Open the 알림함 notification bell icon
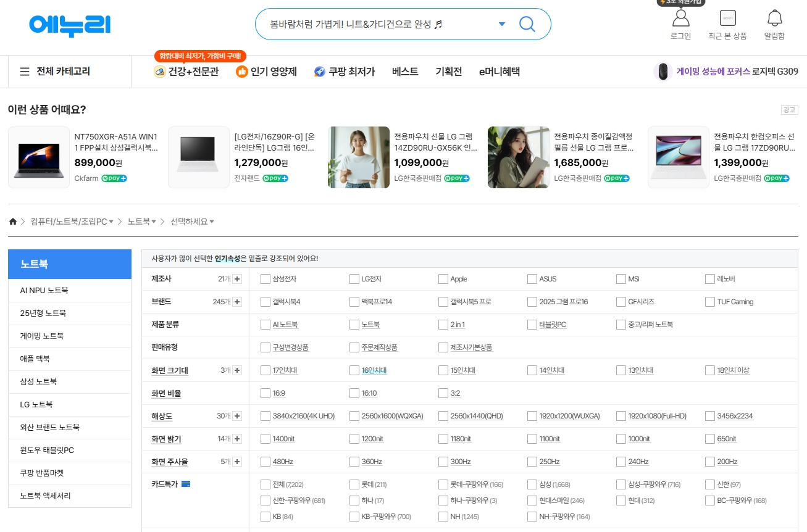This screenshot has height=532, width=807. 774,19
